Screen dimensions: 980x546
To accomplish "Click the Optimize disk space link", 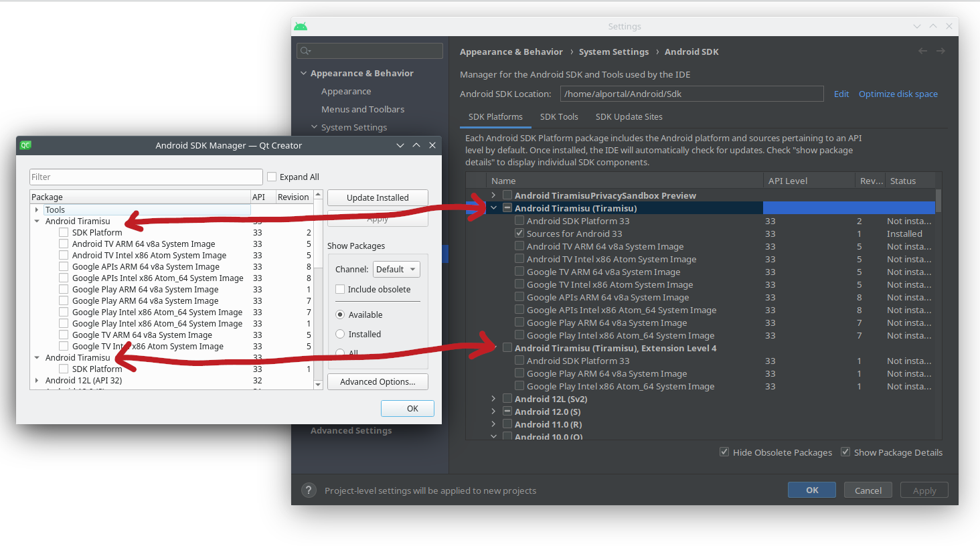I will tap(898, 94).
